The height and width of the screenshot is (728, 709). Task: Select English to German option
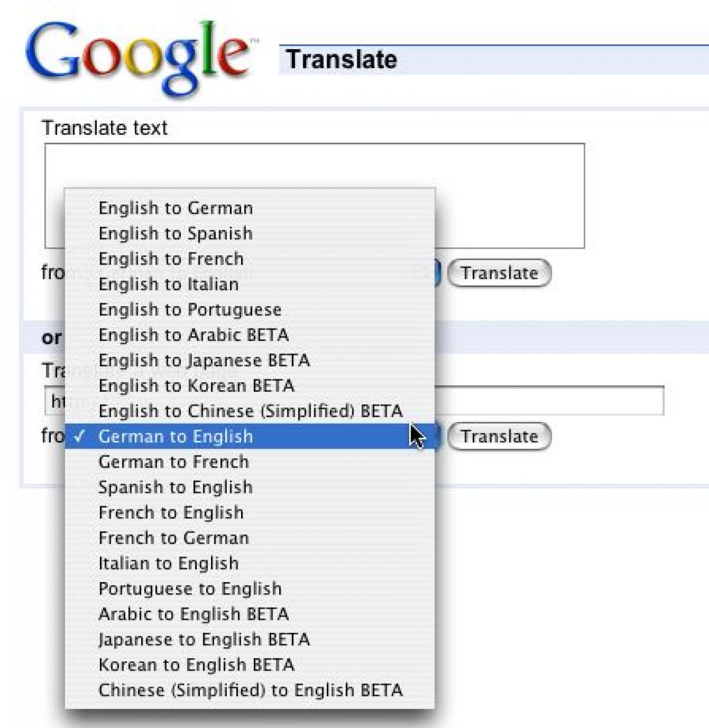tap(175, 208)
